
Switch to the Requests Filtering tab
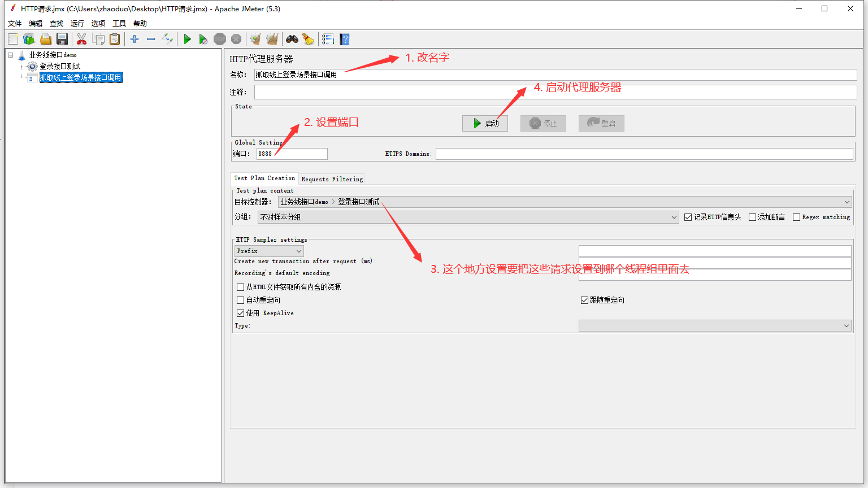tap(332, 179)
